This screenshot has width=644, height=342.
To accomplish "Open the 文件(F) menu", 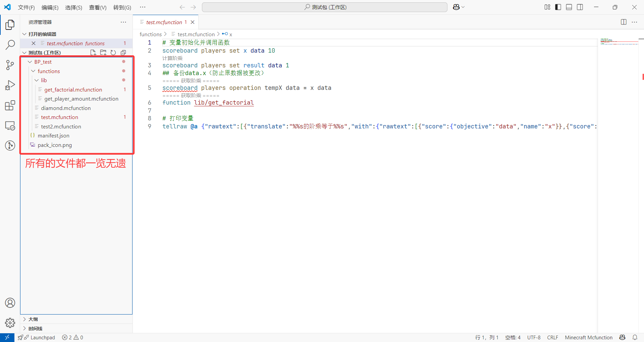I will [26, 7].
